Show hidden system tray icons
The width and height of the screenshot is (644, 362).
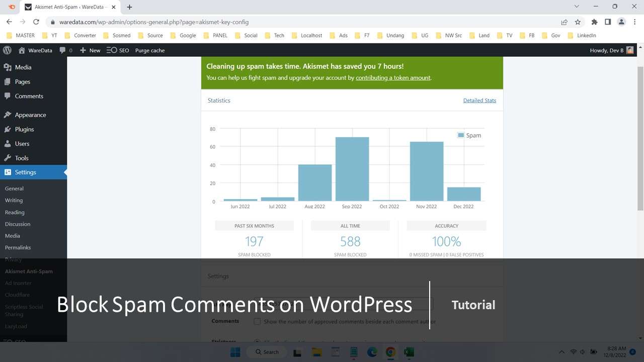coord(561,352)
